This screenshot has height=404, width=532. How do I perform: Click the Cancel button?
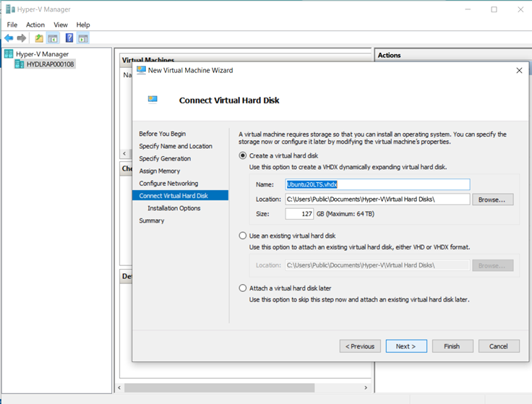499,346
